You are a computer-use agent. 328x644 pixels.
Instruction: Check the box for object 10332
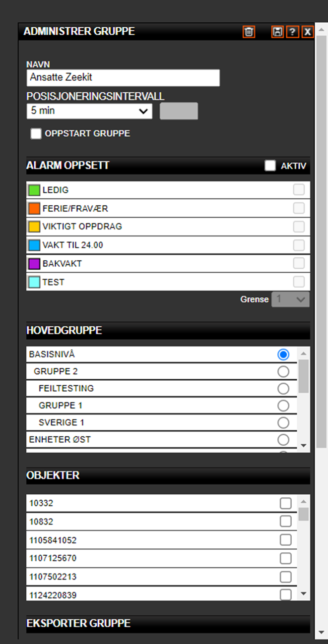tap(285, 503)
